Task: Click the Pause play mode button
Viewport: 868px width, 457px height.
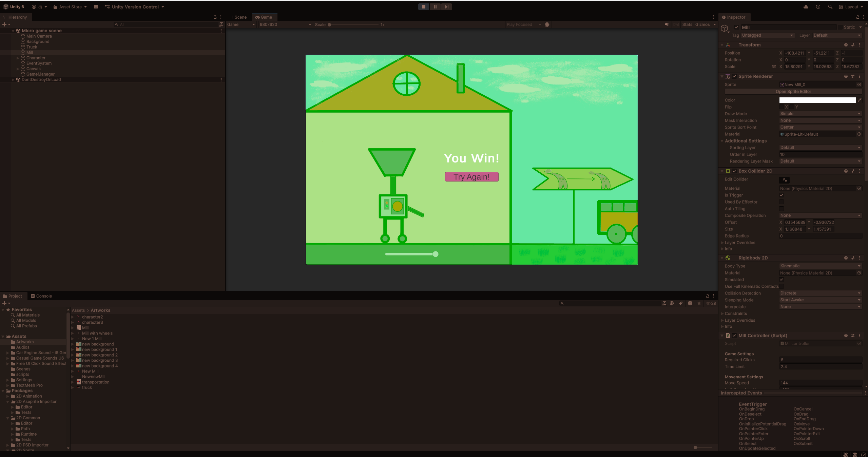Action: pyautogui.click(x=435, y=7)
